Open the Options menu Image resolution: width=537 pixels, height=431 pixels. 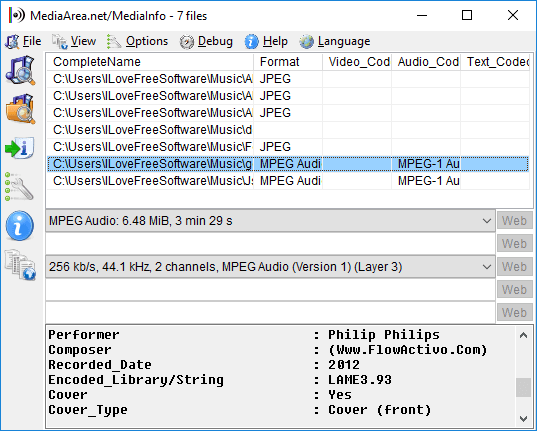coord(147,41)
